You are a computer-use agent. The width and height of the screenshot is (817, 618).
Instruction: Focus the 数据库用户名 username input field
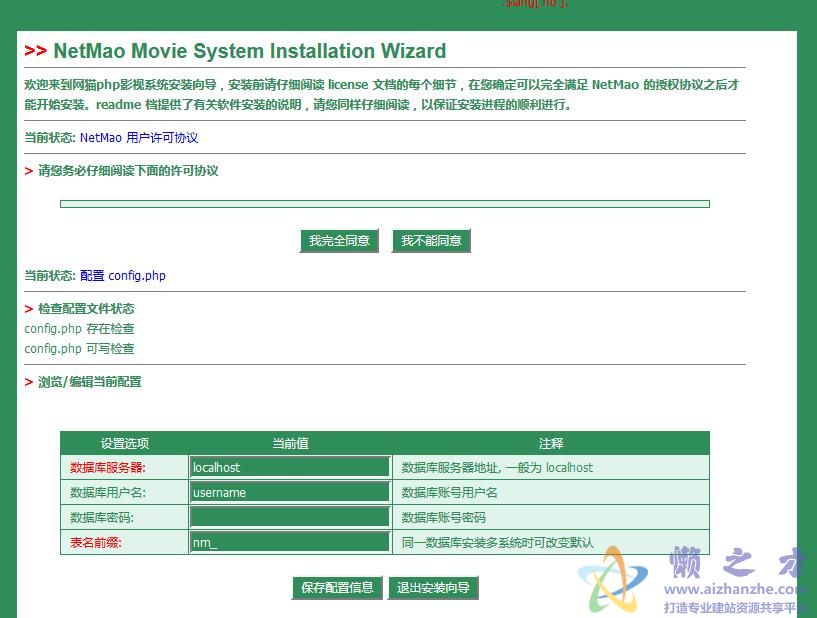[x=290, y=492]
